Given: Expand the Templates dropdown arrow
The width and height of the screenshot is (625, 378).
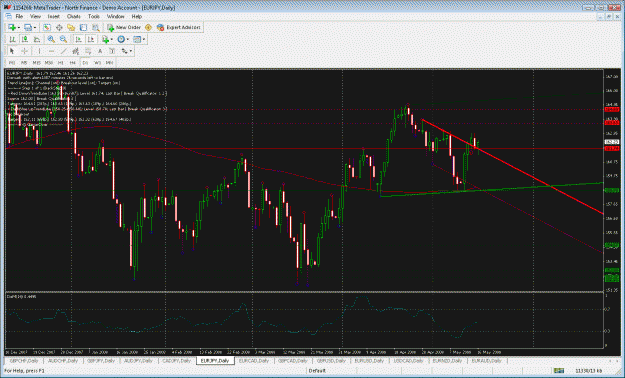Looking at the screenshot, I should pos(144,39).
